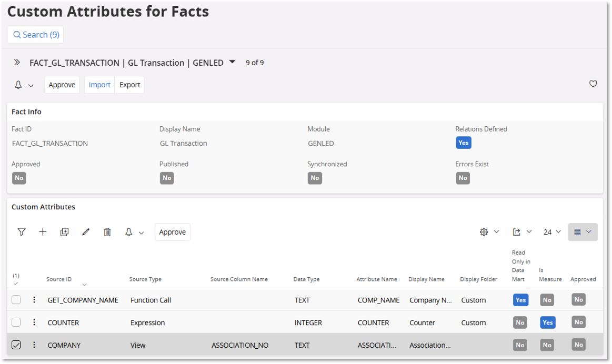Click the table export icon
Screen dimensions: 612x364
516,232
